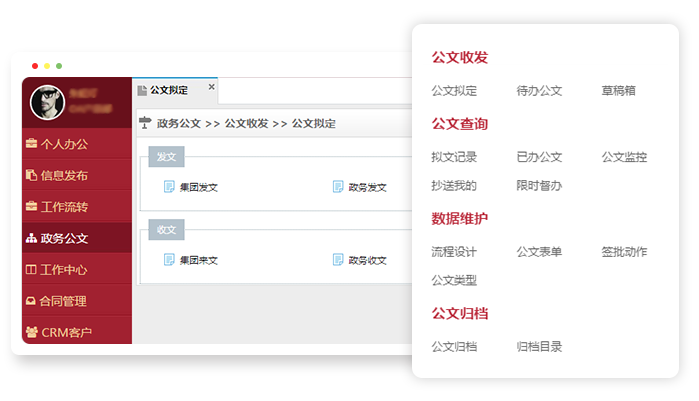
Task: Click the user avatar photo
Action: [x=46, y=102]
